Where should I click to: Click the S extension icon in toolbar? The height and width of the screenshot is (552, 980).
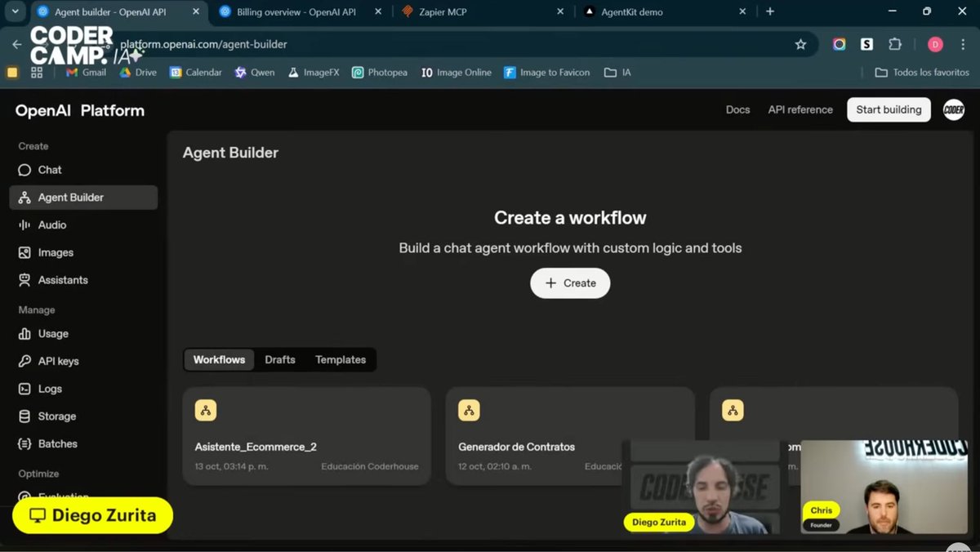[866, 44]
